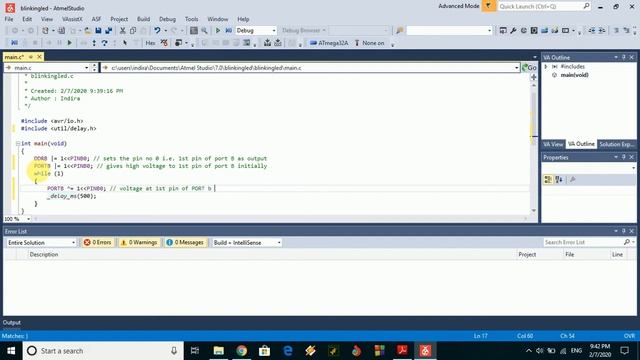Collapse the int main(void) code block

pos(18,144)
